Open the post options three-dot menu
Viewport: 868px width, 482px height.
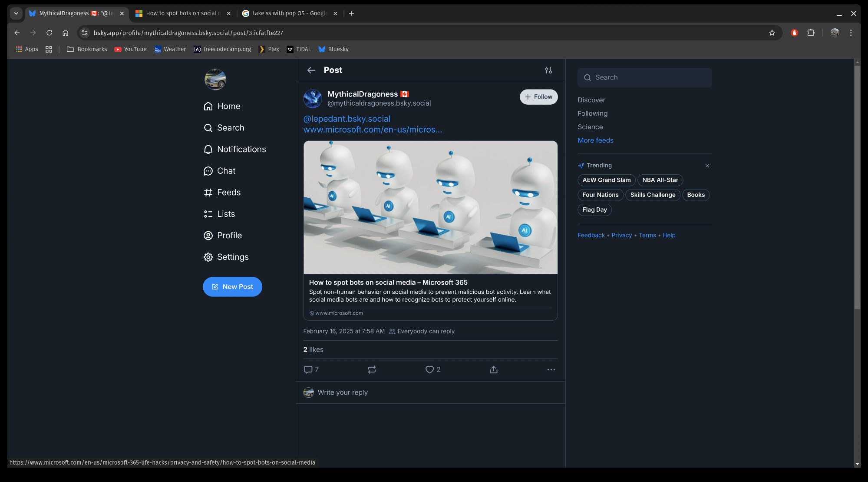pos(551,369)
